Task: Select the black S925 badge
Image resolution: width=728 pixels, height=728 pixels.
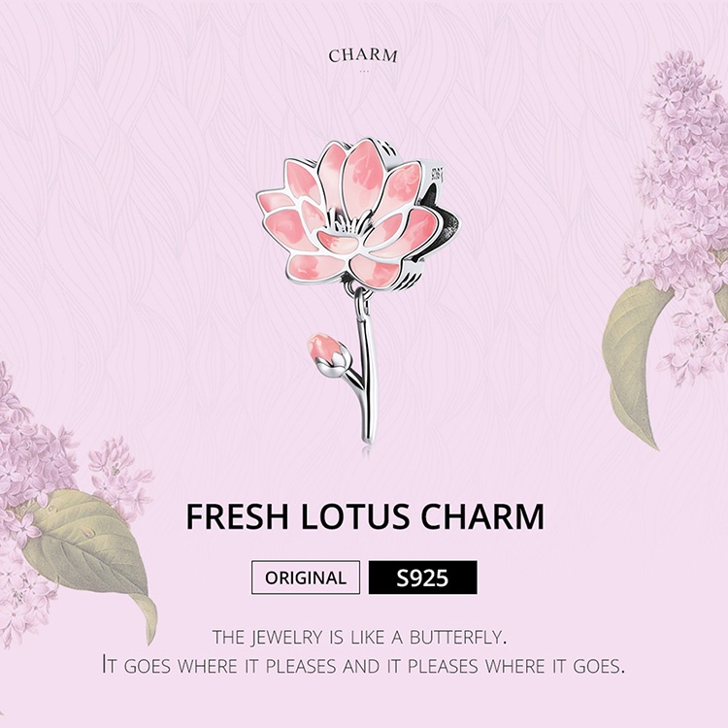Action: pos(422,578)
